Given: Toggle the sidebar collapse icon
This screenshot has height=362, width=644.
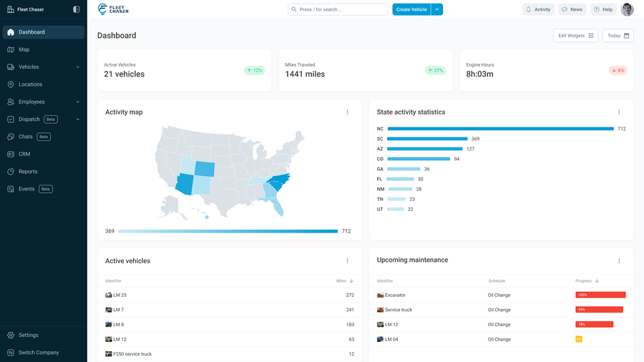Looking at the screenshot, I should coord(77,9).
